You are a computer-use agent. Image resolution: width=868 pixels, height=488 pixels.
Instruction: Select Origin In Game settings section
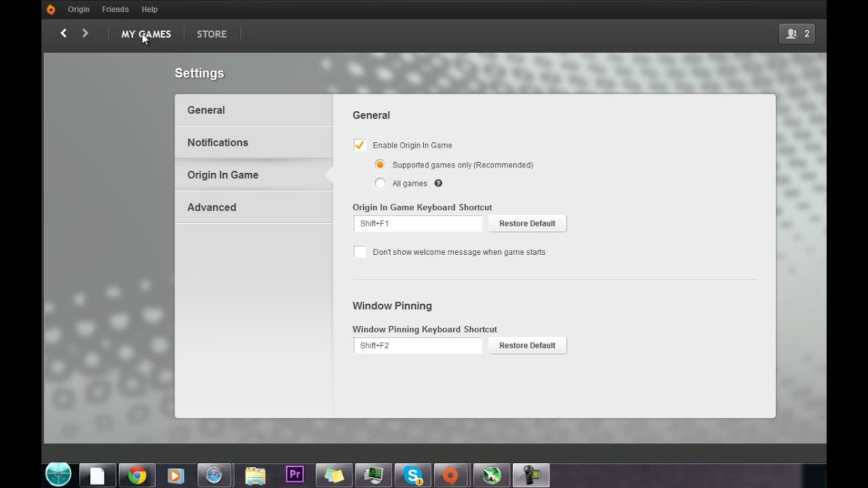tap(254, 175)
